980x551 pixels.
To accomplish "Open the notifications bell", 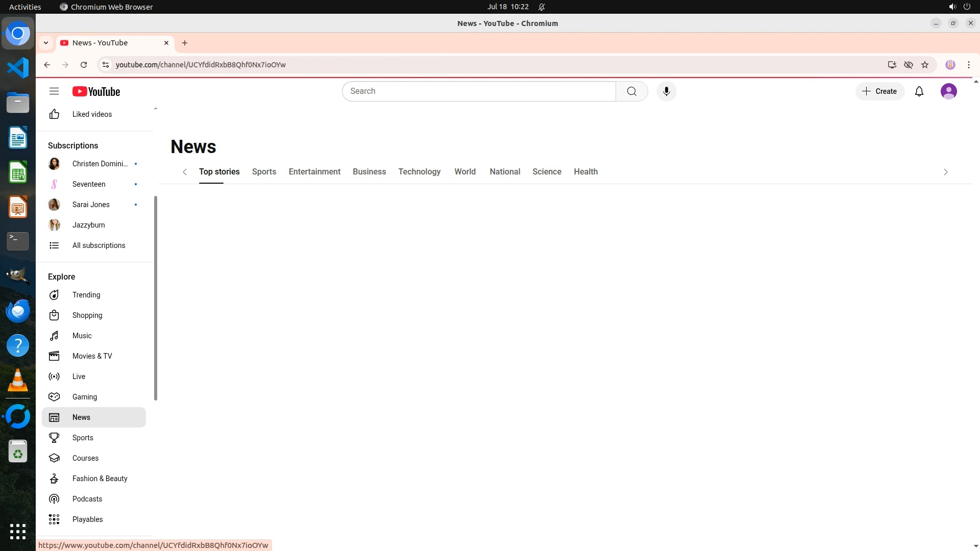I will pos(919,91).
